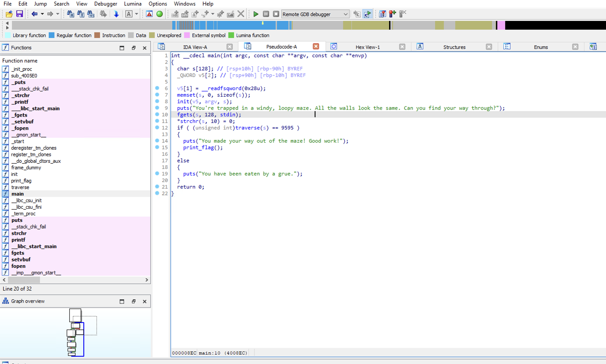This screenshot has height=364, width=606.
Task: Jump forward using the gray right arrow
Action: click(50, 14)
